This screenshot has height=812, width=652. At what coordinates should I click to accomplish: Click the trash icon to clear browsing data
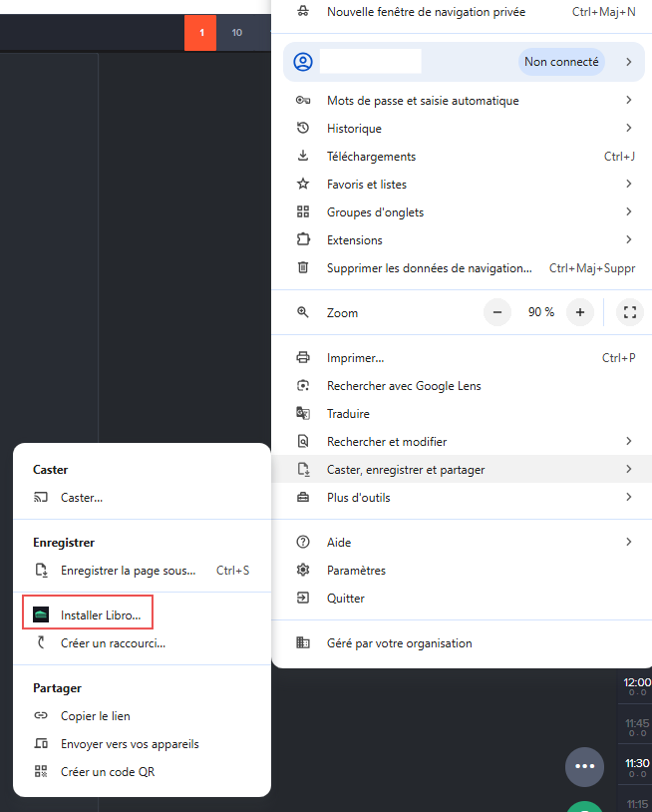[303, 267]
